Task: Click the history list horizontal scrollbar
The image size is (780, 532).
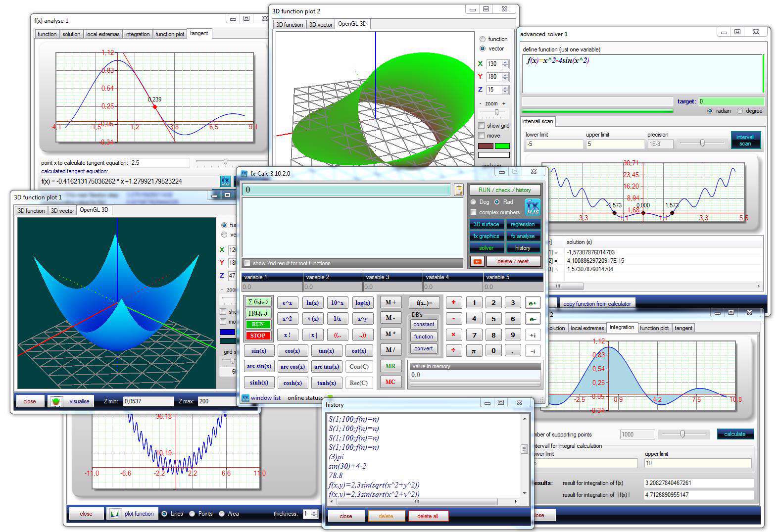Action: click(x=424, y=501)
